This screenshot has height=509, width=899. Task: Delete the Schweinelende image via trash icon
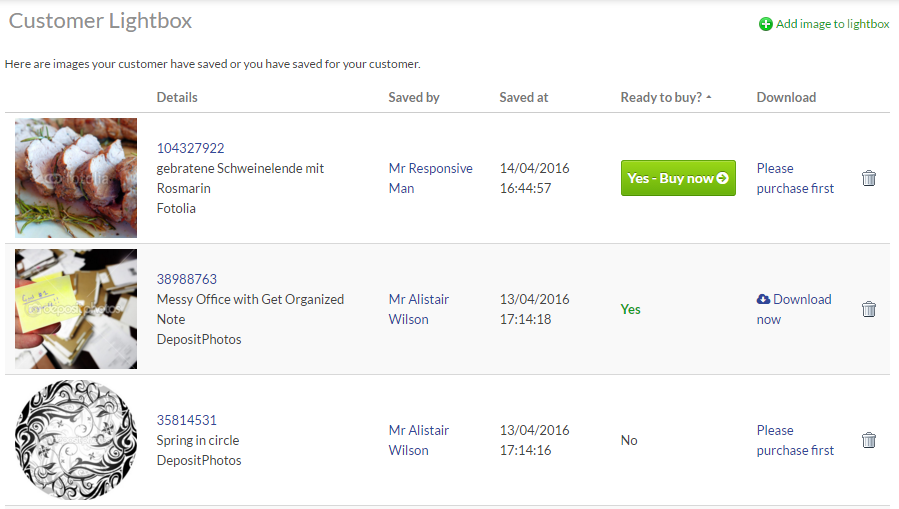(x=869, y=178)
